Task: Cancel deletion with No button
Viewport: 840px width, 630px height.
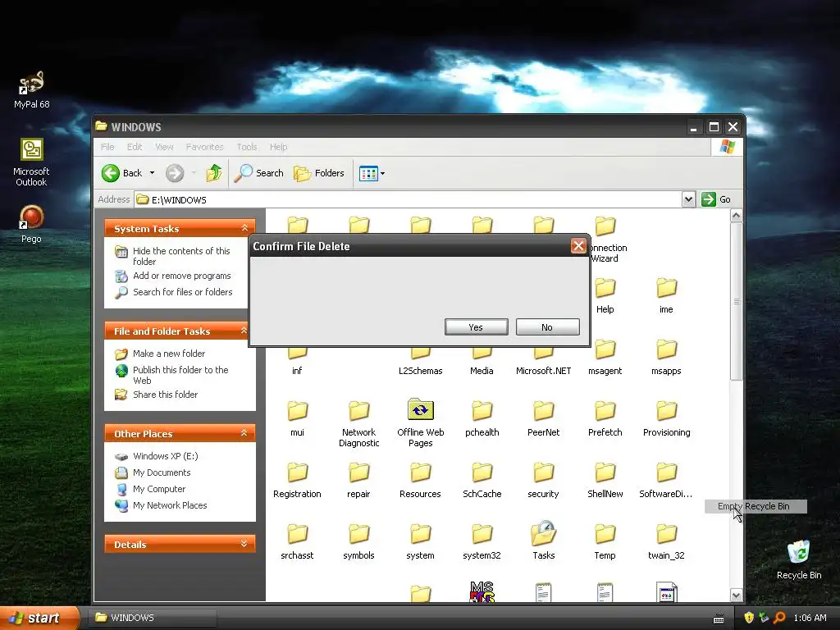Action: click(547, 326)
